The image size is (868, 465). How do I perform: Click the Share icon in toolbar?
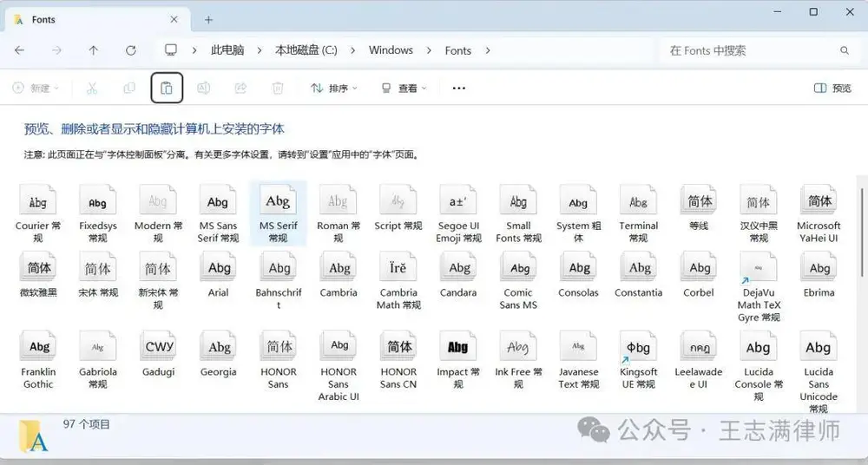240,88
